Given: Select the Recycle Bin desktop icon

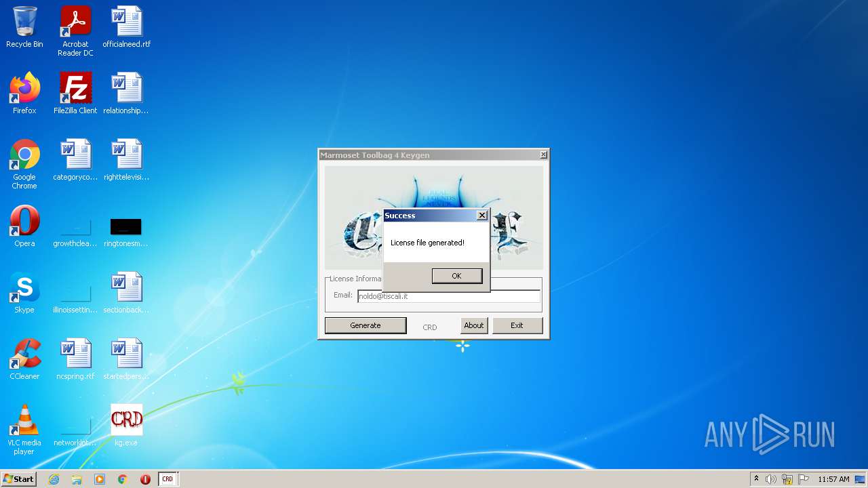Looking at the screenshot, I should pyautogui.click(x=24, y=28).
